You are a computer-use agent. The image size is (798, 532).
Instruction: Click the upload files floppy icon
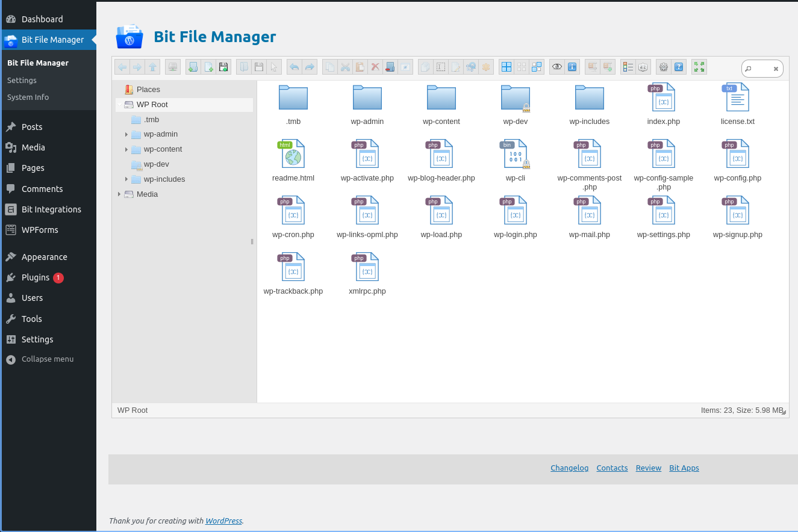pyautogui.click(x=223, y=67)
